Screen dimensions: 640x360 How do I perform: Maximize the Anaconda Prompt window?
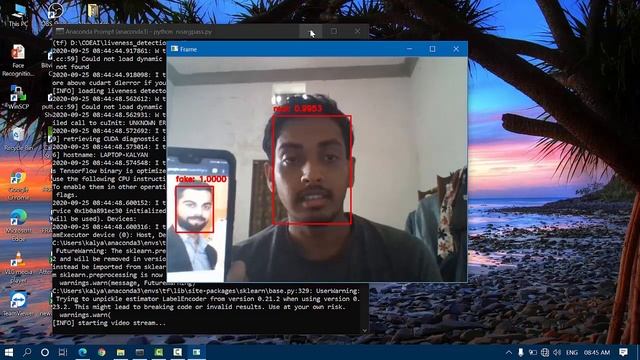coord(334,31)
